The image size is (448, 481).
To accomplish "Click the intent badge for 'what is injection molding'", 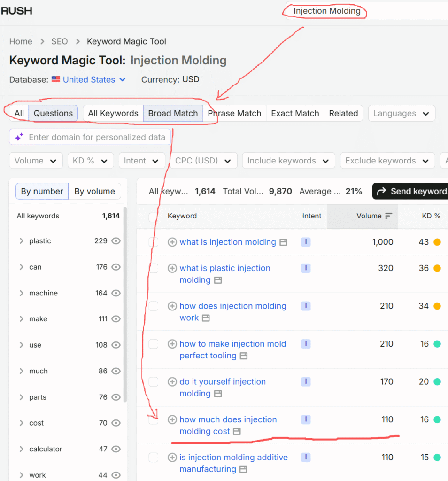I will [306, 242].
